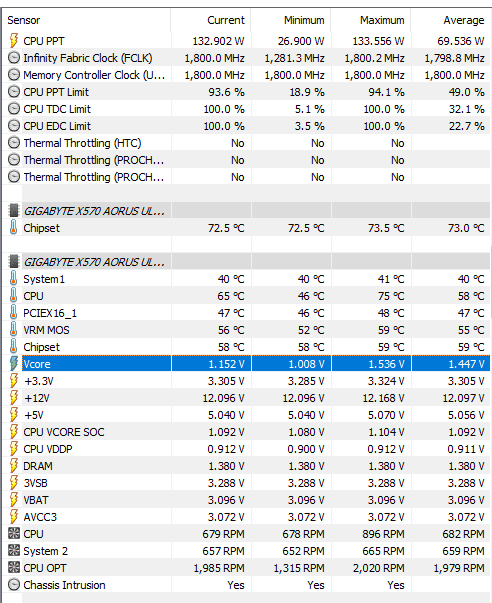The height and width of the screenshot is (603, 492).
Task: Click the Maximum column header
Action: (x=371, y=20)
